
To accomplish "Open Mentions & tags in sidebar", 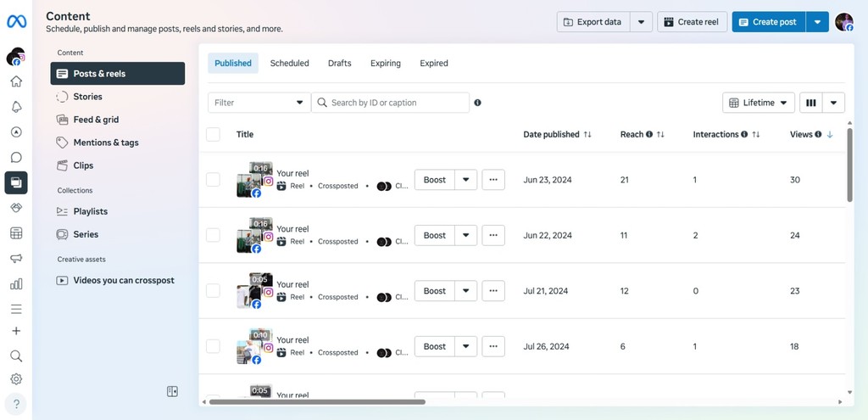I will point(117,143).
